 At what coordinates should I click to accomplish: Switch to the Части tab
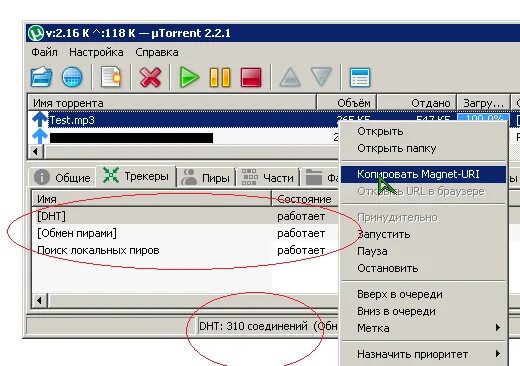[x=268, y=178]
